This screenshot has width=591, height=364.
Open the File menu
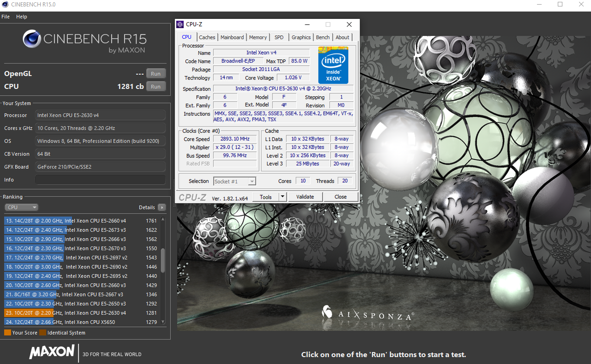6,17
